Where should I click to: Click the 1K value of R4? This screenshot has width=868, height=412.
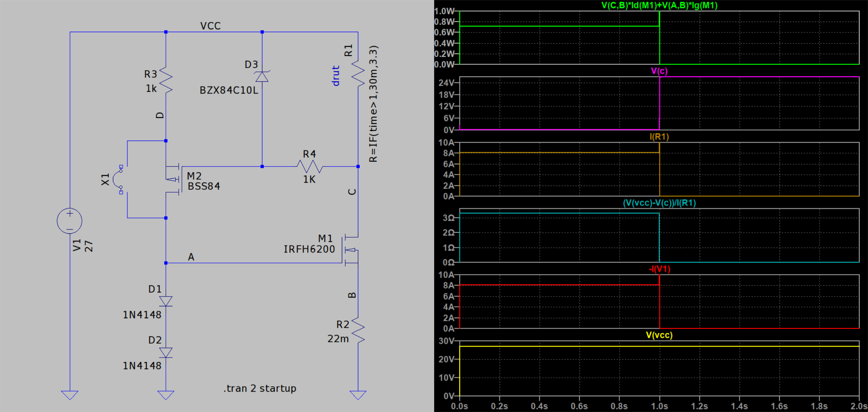coord(309,179)
